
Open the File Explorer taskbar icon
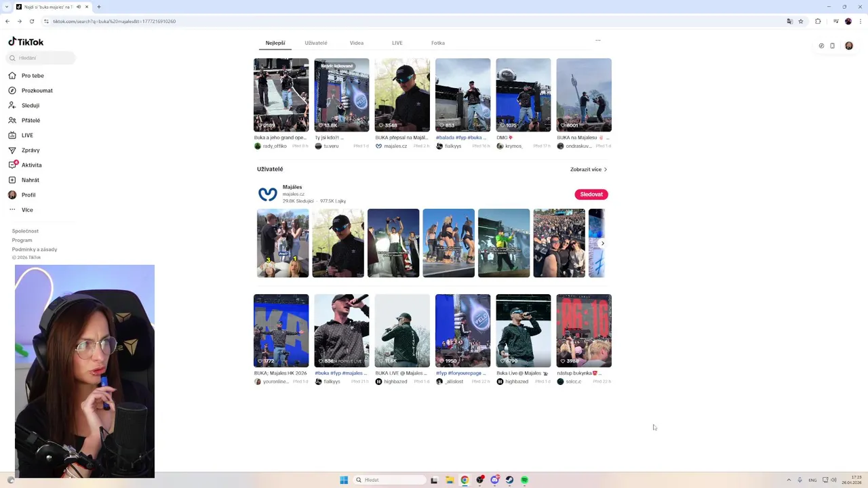tap(450, 480)
